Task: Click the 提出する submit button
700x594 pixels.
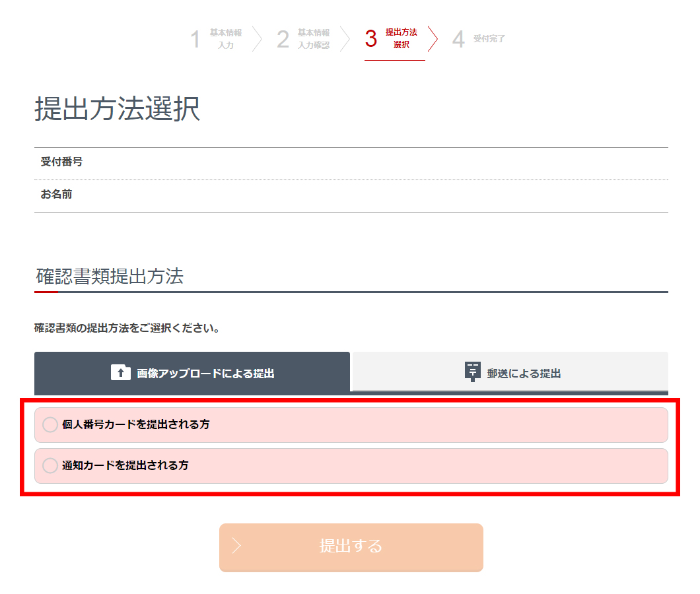Action: 351,548
